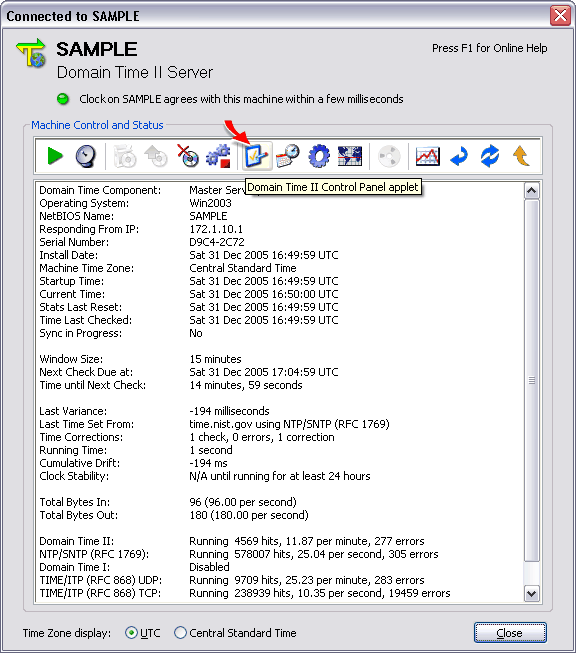Click the scrollbar down arrow
The height and width of the screenshot is (653, 576).
tap(531, 593)
